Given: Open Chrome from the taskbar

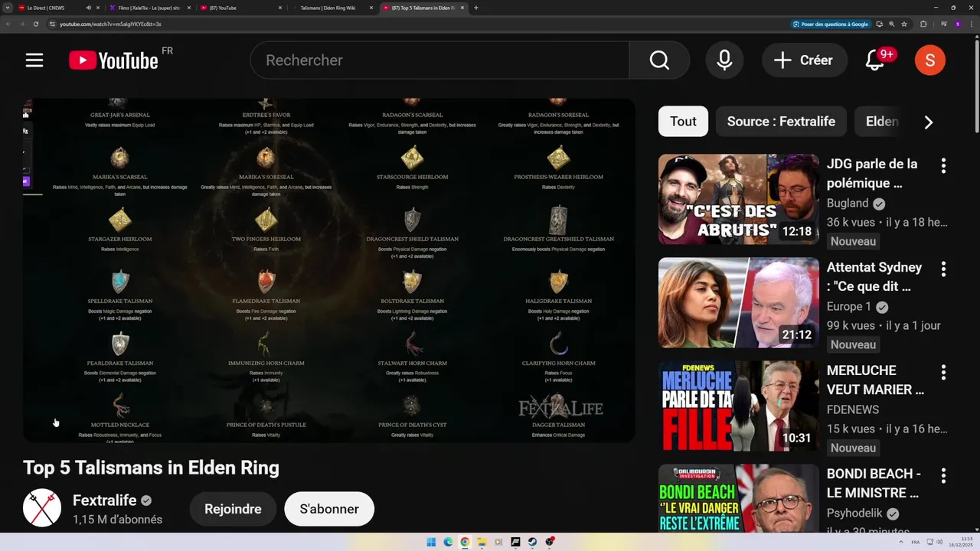Looking at the screenshot, I should 465,542.
